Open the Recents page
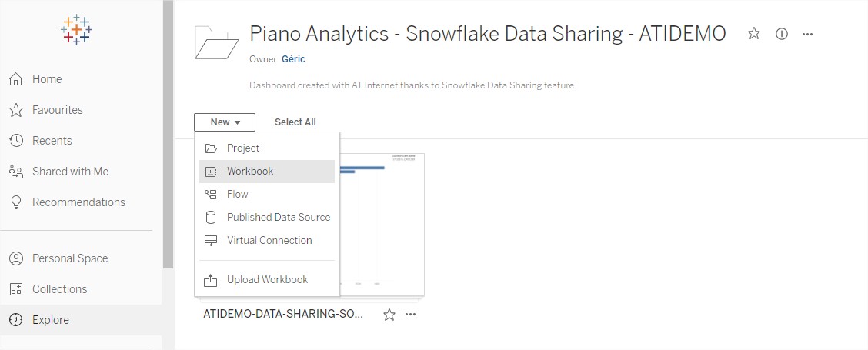This screenshot has height=350, width=868. coord(52,141)
